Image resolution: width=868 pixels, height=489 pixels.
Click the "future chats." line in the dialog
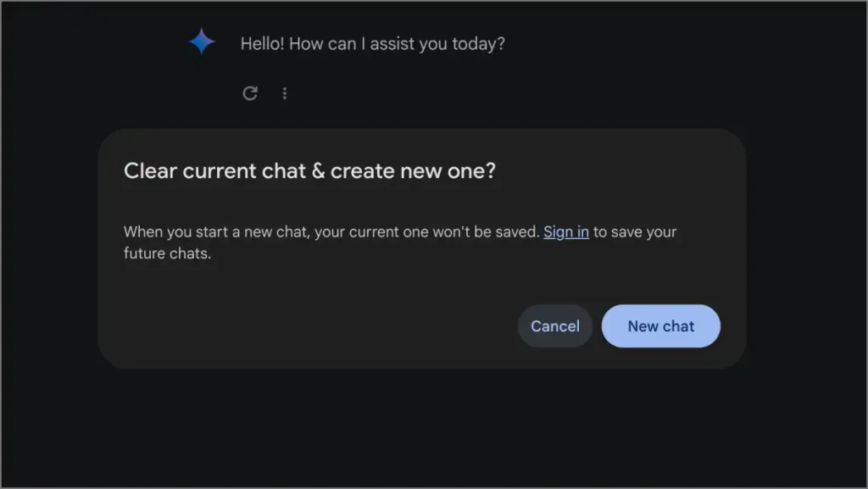[167, 253]
